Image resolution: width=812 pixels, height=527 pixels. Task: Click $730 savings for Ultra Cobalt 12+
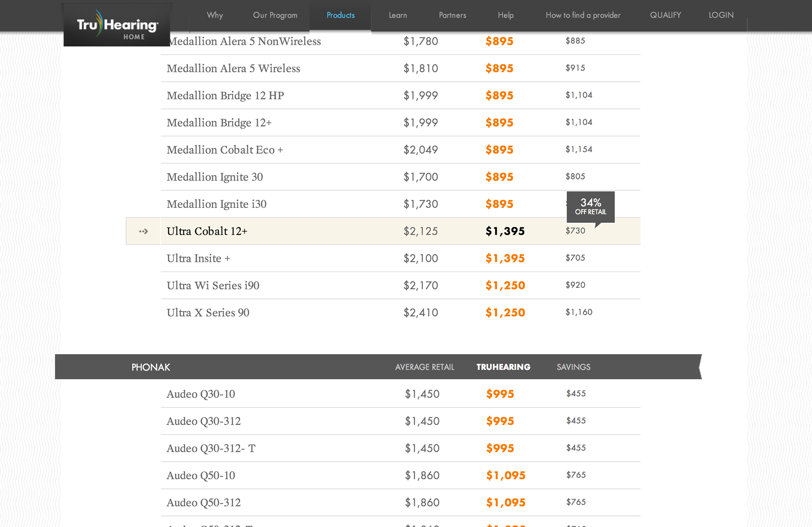[576, 231]
